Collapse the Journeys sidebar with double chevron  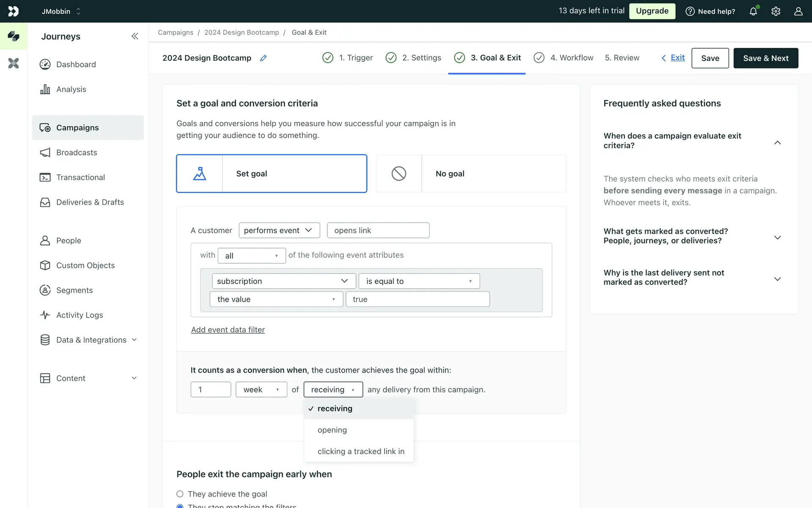(x=134, y=36)
